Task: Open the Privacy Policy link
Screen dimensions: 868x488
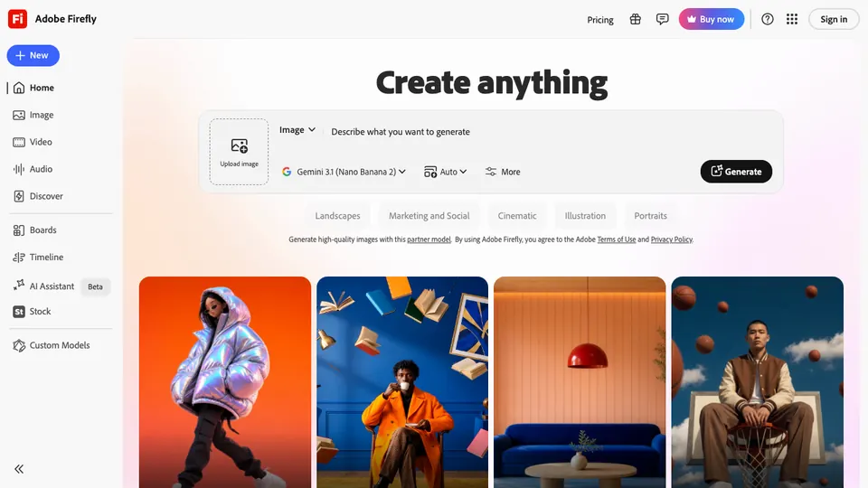Action: pos(672,239)
